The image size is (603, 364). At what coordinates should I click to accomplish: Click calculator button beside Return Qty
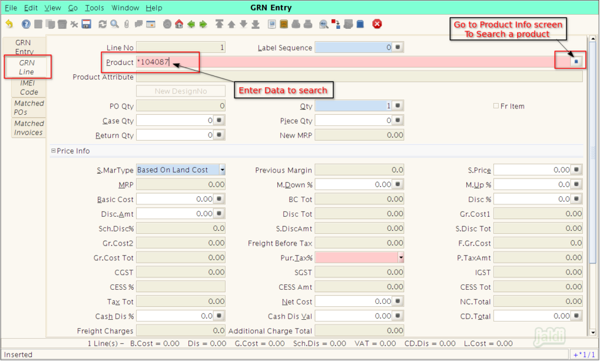point(219,135)
